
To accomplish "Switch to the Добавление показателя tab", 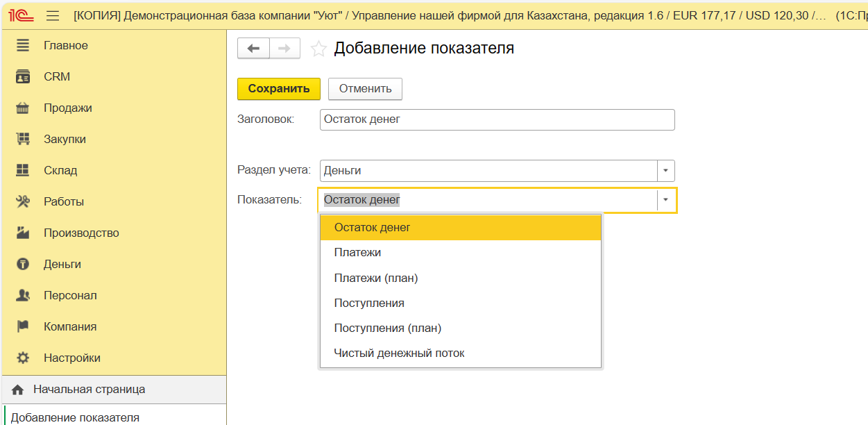I will click(75, 417).
